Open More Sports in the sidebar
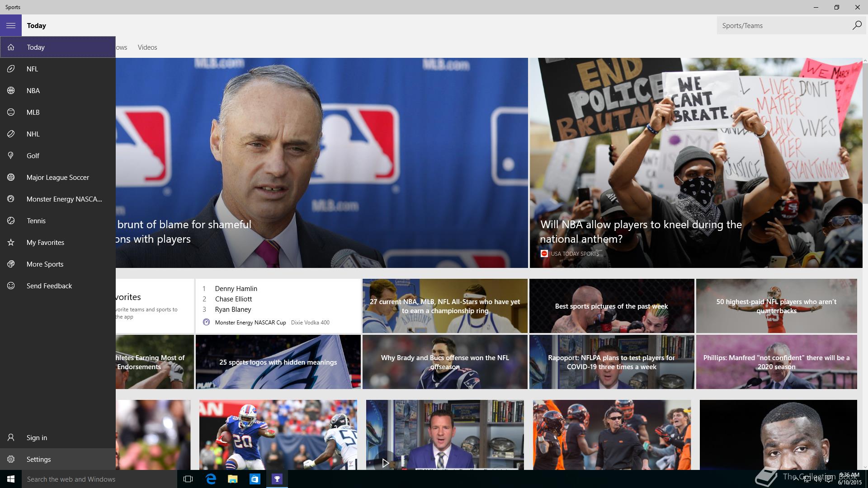 click(x=58, y=264)
